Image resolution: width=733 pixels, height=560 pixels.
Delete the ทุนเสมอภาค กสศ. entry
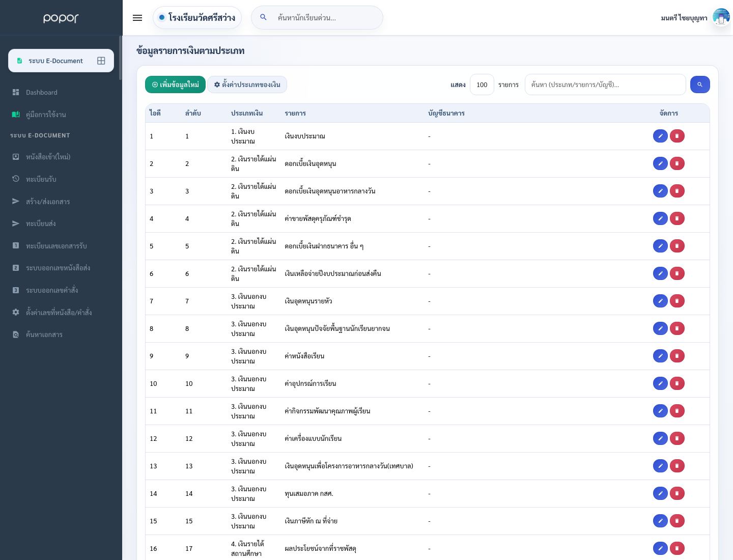coord(677,493)
